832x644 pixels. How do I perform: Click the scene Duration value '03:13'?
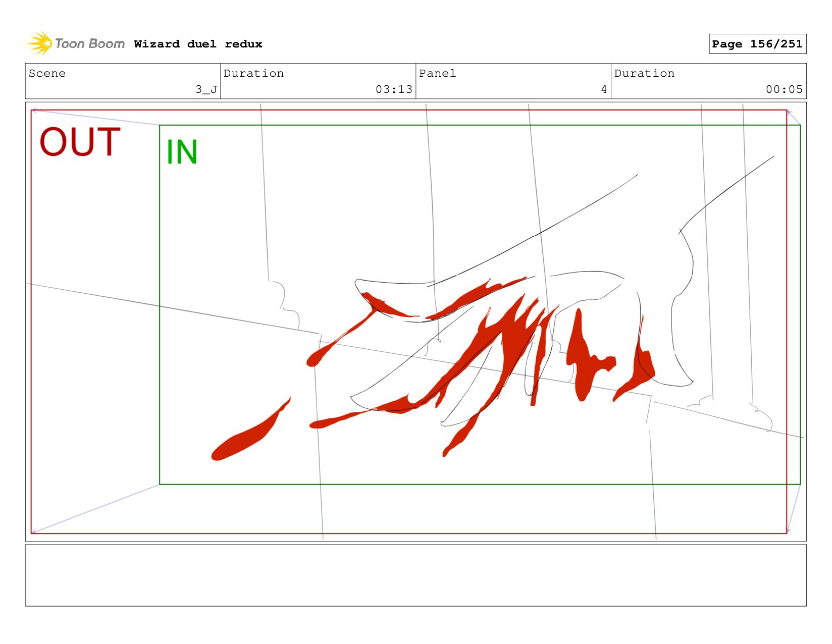click(394, 89)
